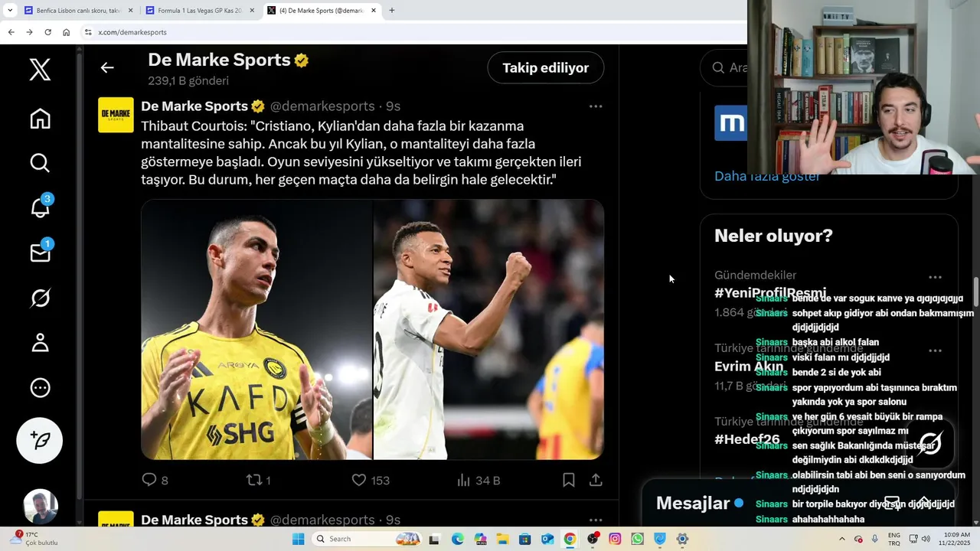Retweet the Courtois tweet
Screen dimensions: 980x551
point(258,480)
